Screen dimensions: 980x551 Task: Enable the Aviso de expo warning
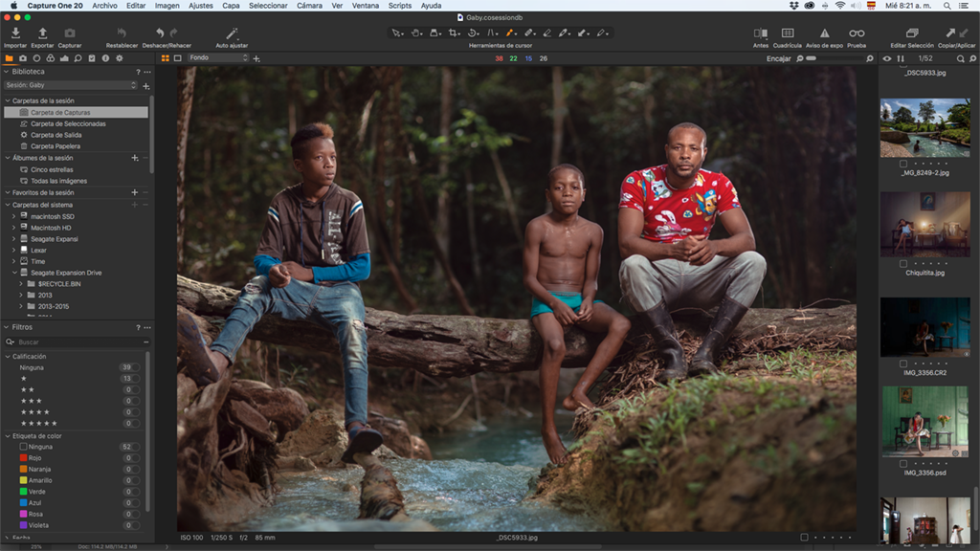point(824,33)
